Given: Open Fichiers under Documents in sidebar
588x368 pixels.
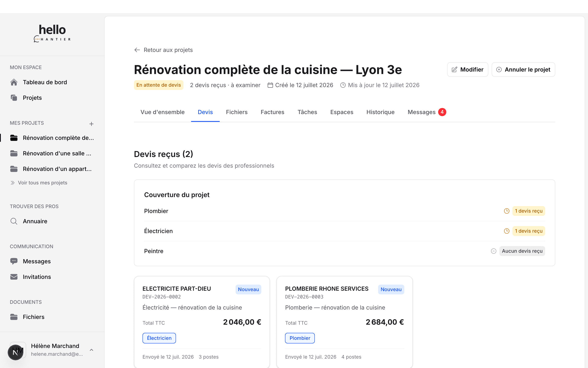Looking at the screenshot, I should coord(52,317).
